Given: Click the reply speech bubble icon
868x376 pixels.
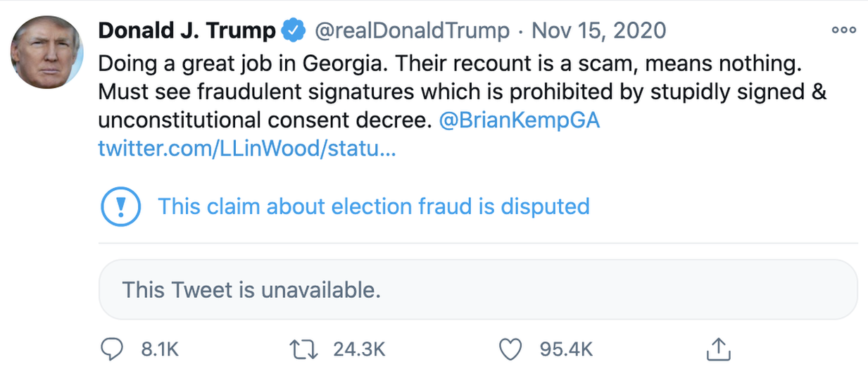Looking at the screenshot, I should click(111, 349).
